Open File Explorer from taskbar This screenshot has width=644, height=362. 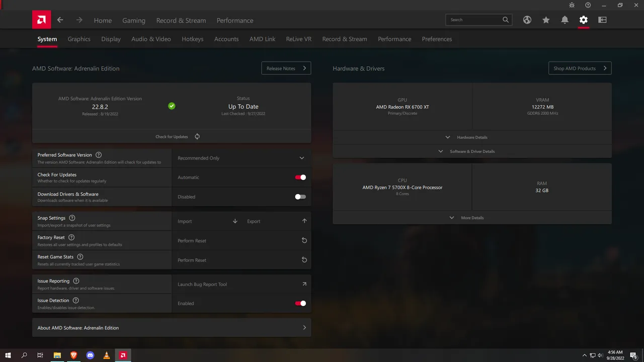(57, 355)
